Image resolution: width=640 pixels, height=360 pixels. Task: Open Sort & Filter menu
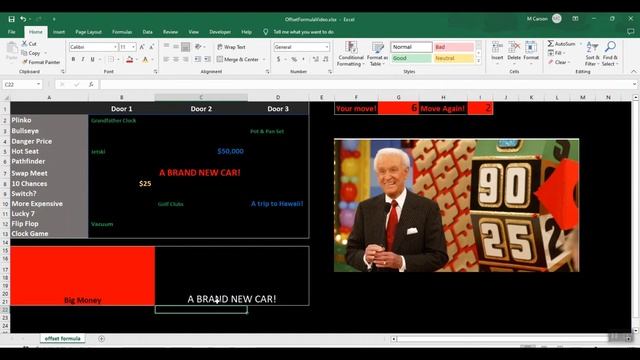[592, 53]
